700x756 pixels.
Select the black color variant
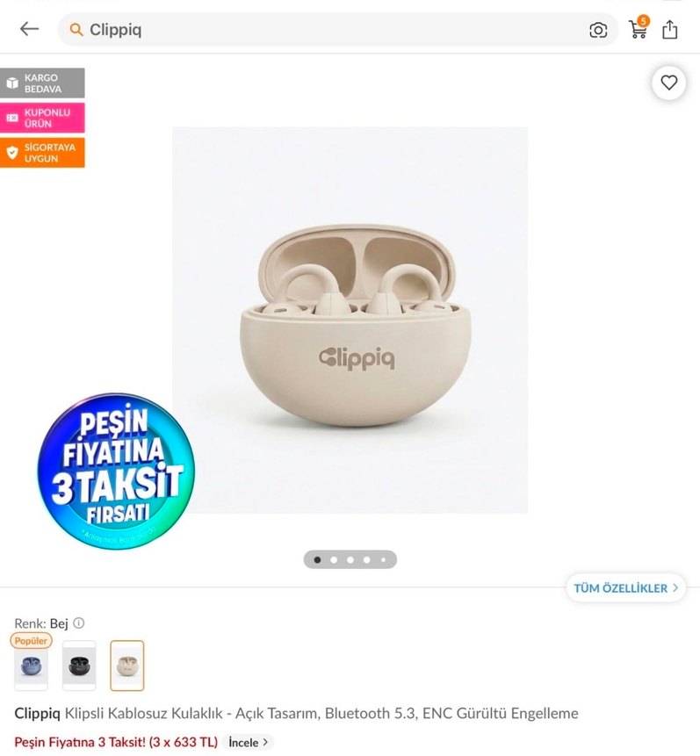[79, 666]
